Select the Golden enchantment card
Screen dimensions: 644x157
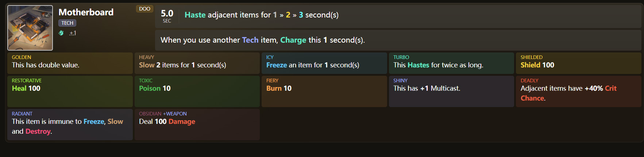70,63
